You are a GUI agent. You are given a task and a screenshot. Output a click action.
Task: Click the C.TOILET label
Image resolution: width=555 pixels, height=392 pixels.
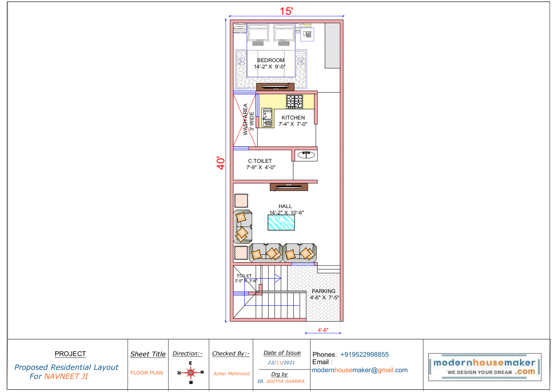coord(260,161)
